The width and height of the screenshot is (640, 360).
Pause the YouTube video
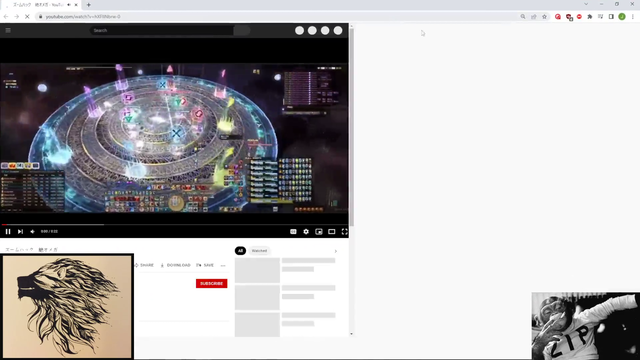(x=8, y=231)
